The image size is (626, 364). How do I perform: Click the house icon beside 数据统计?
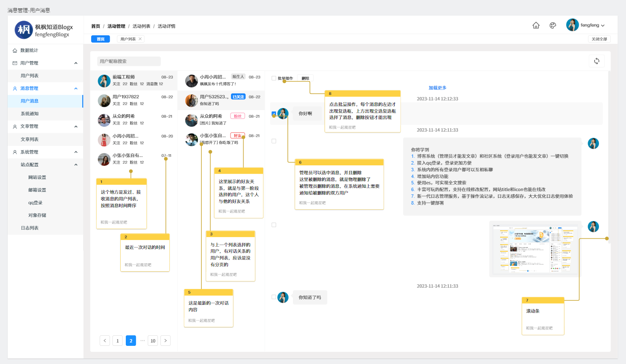15,51
